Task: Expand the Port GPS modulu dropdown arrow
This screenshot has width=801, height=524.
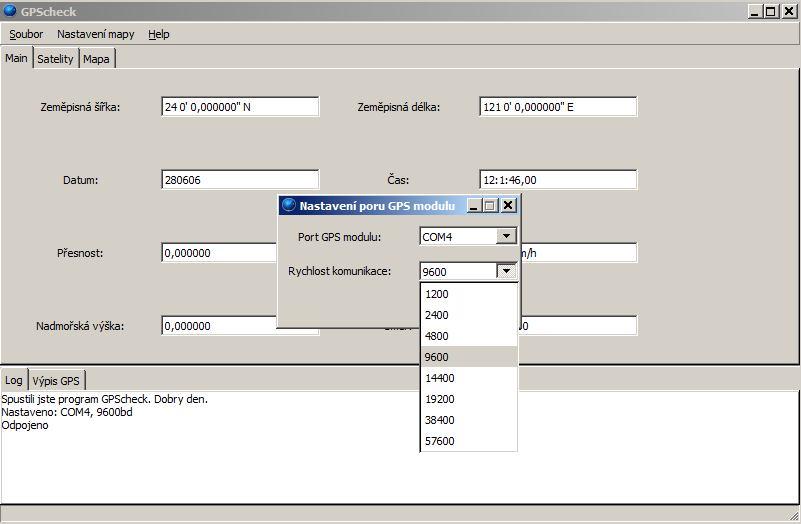Action: (x=506, y=236)
